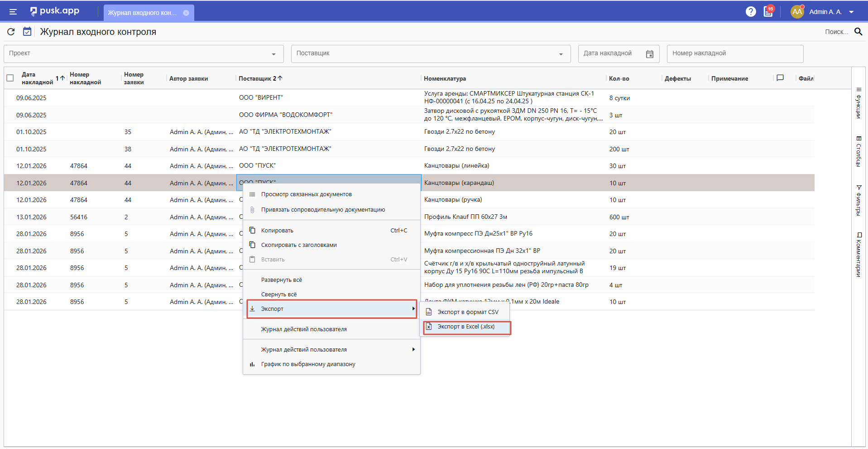Click the Номер накладной input field
The width and height of the screenshot is (868, 449).
pyautogui.click(x=734, y=53)
